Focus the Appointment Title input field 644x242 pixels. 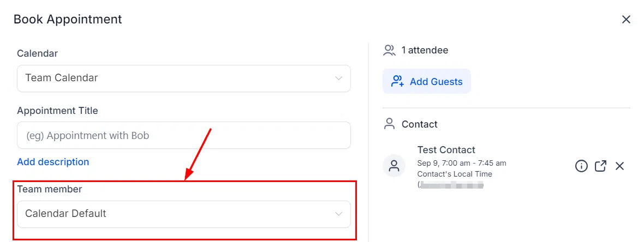coord(183,135)
